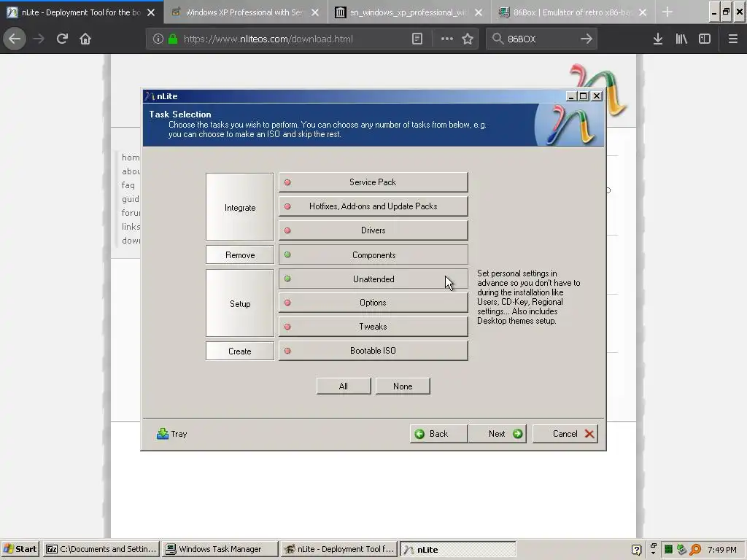Deselect tasks with the None button
Image resolution: width=747 pixels, height=560 pixels.
[x=403, y=386]
